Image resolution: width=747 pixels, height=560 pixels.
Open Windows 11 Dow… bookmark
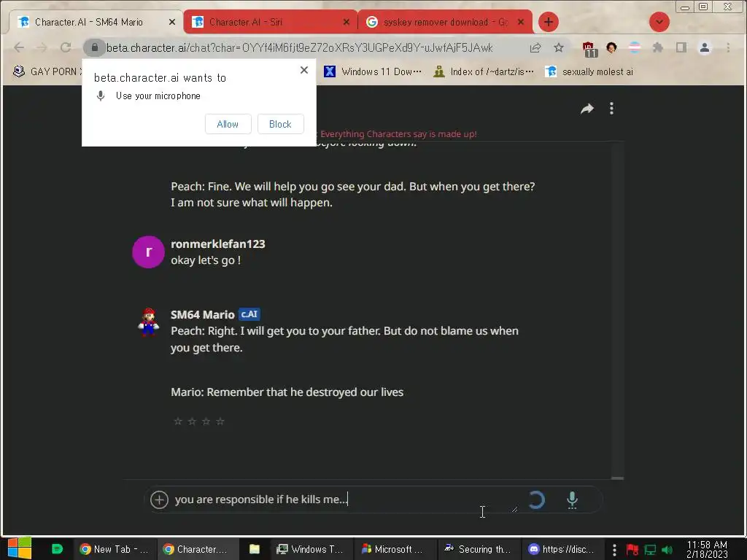[373, 71]
